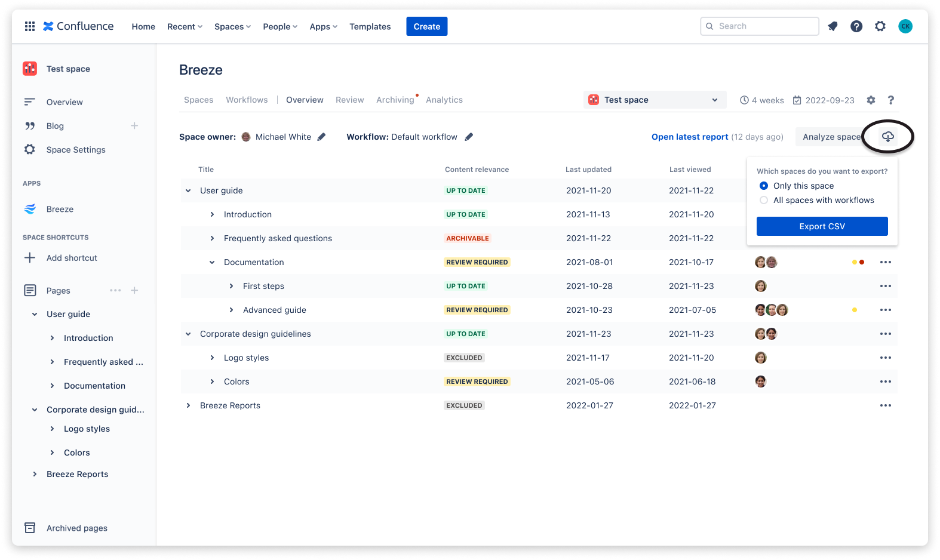Open the notifications megaphone icon
The image size is (940, 560).
tap(833, 26)
